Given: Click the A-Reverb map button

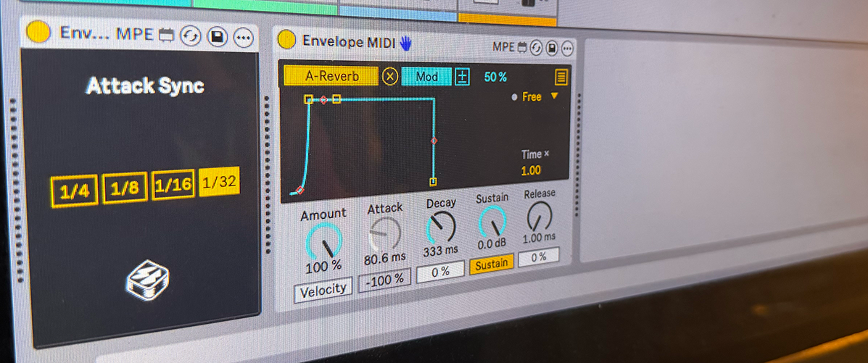Looking at the screenshot, I should click(x=331, y=76).
